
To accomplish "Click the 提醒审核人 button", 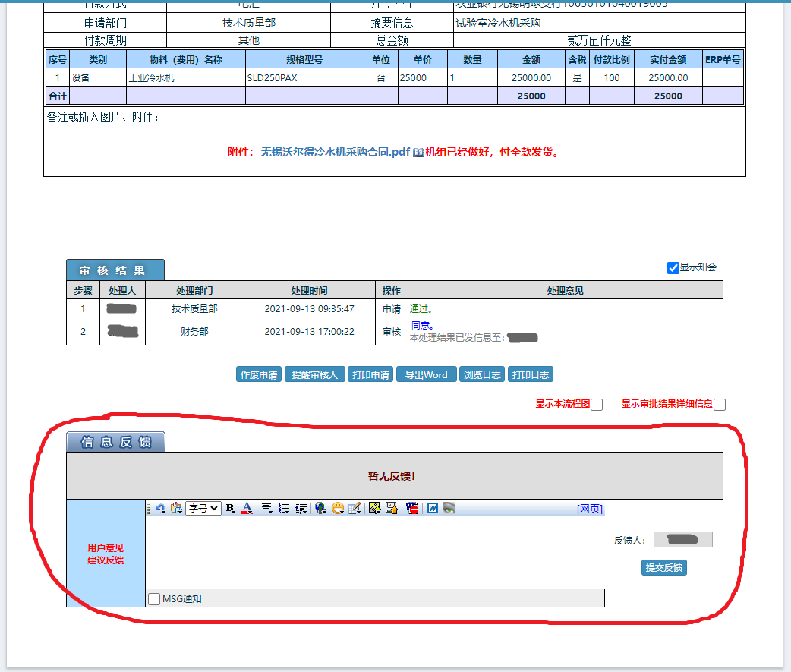I will point(315,374).
